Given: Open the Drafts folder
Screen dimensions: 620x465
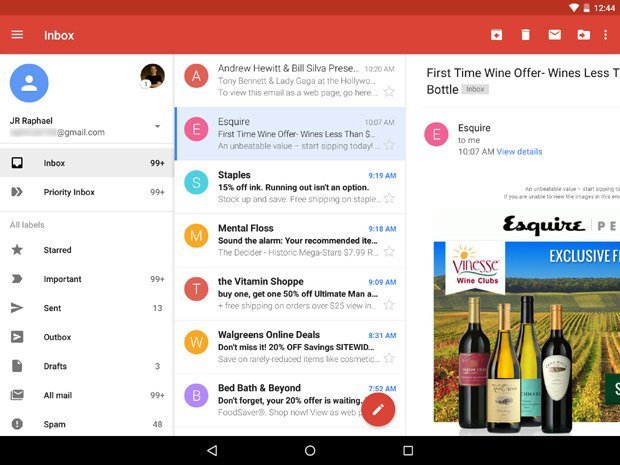Looking at the screenshot, I should coord(87,366).
